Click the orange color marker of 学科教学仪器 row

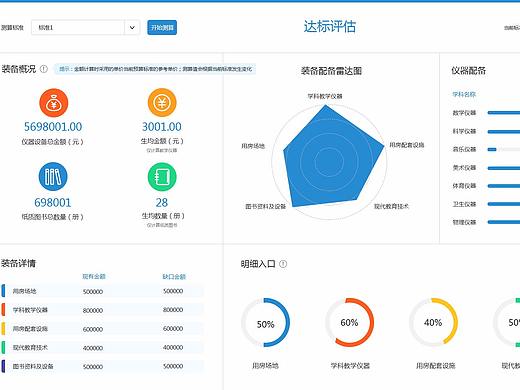coord(3,310)
